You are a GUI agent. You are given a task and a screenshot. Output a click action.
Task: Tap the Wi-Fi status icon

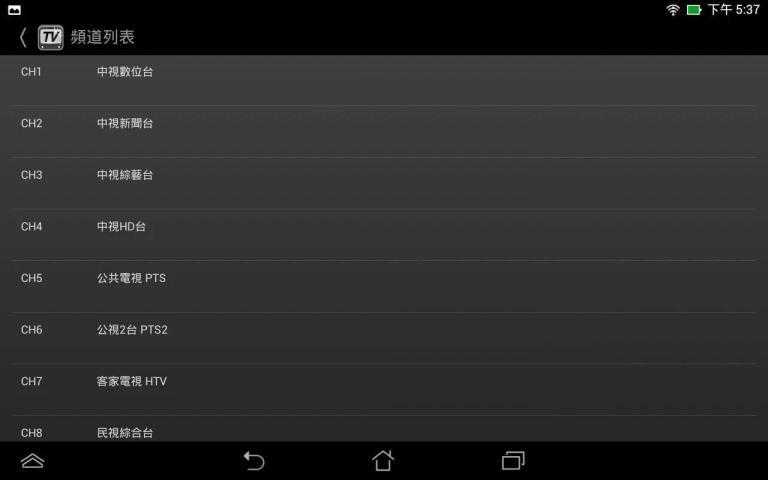coord(673,9)
